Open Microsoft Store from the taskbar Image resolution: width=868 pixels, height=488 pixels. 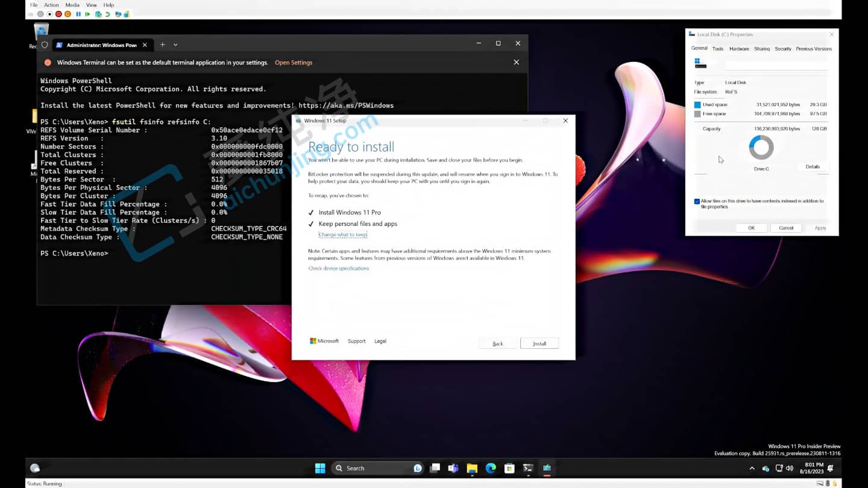(509, 468)
